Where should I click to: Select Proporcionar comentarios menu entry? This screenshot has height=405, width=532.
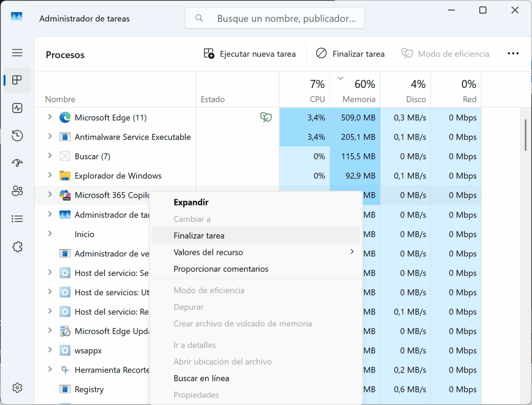tap(256, 269)
